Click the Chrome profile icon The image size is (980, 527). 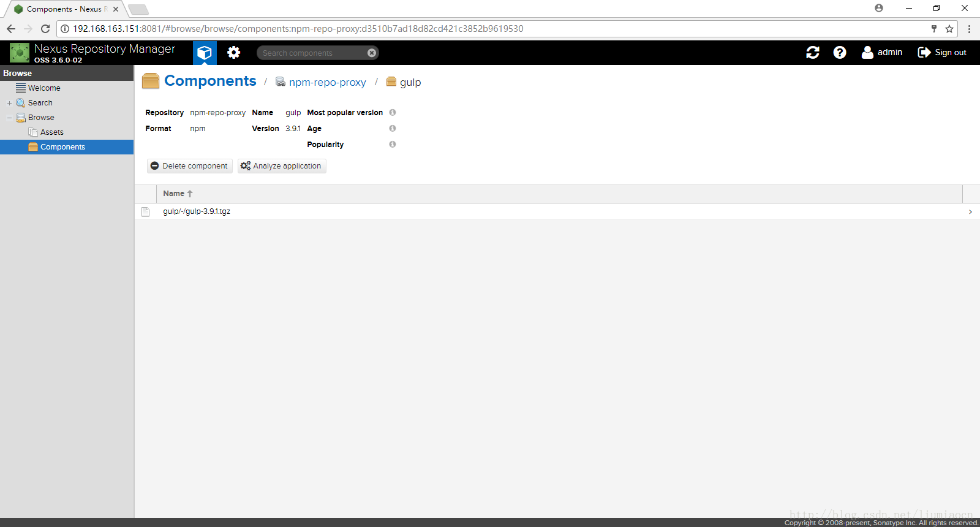(x=879, y=8)
